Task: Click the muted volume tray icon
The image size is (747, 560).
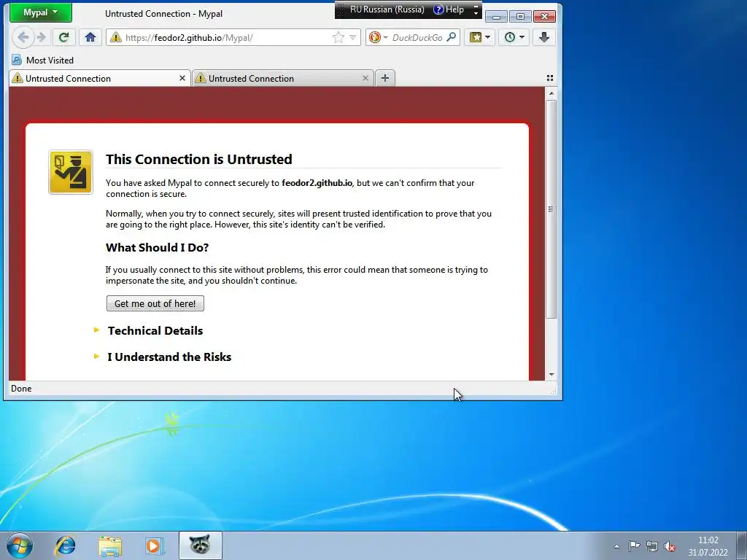Action: pyautogui.click(x=670, y=546)
